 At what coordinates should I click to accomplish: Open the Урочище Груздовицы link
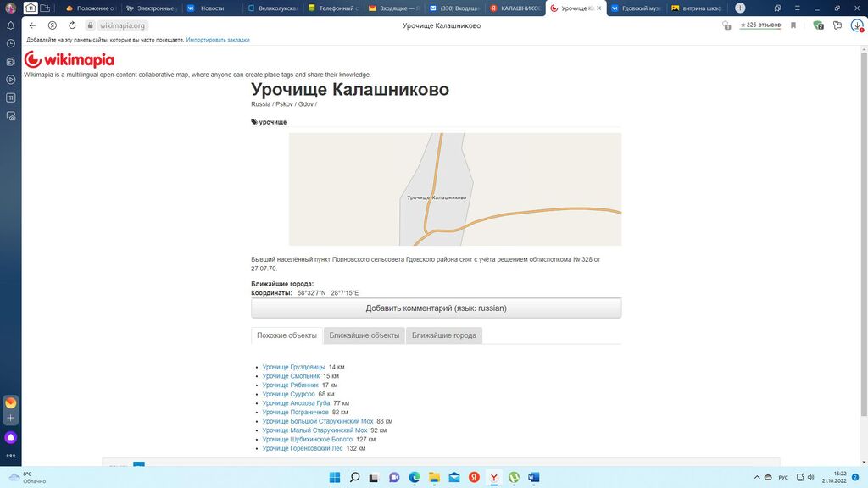tap(293, 367)
